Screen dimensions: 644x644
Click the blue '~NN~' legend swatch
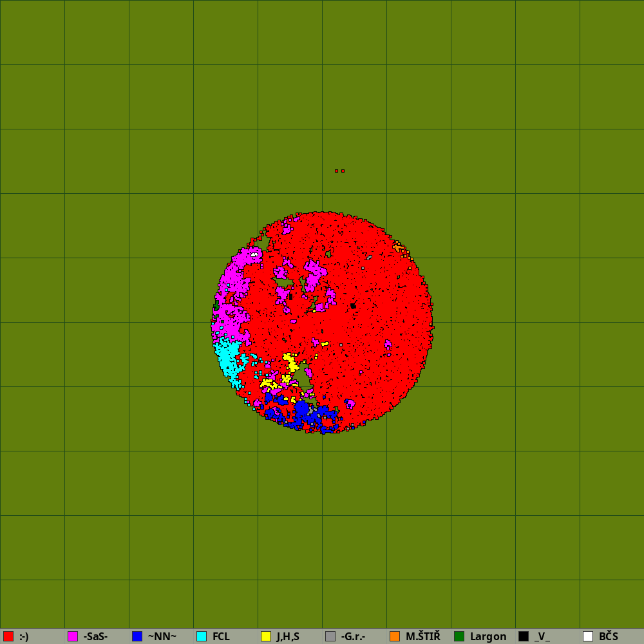coord(137,636)
